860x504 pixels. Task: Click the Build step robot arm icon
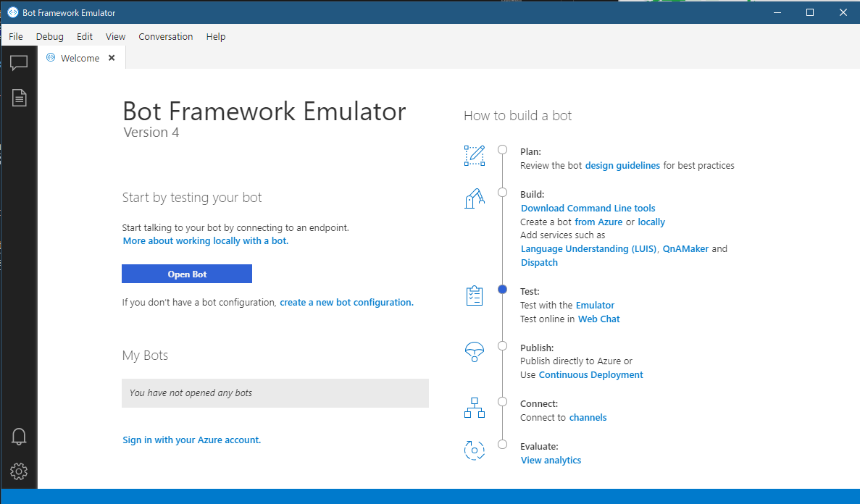pos(475,198)
